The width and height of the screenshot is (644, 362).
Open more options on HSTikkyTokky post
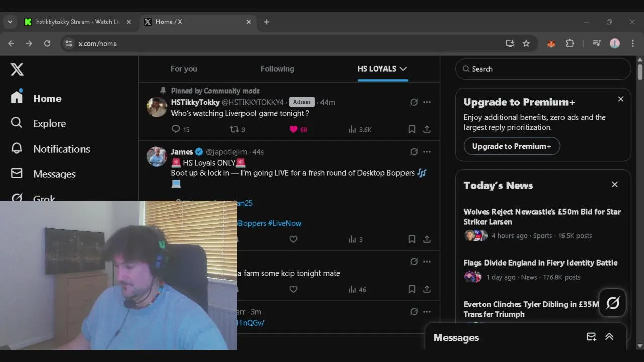[427, 102]
